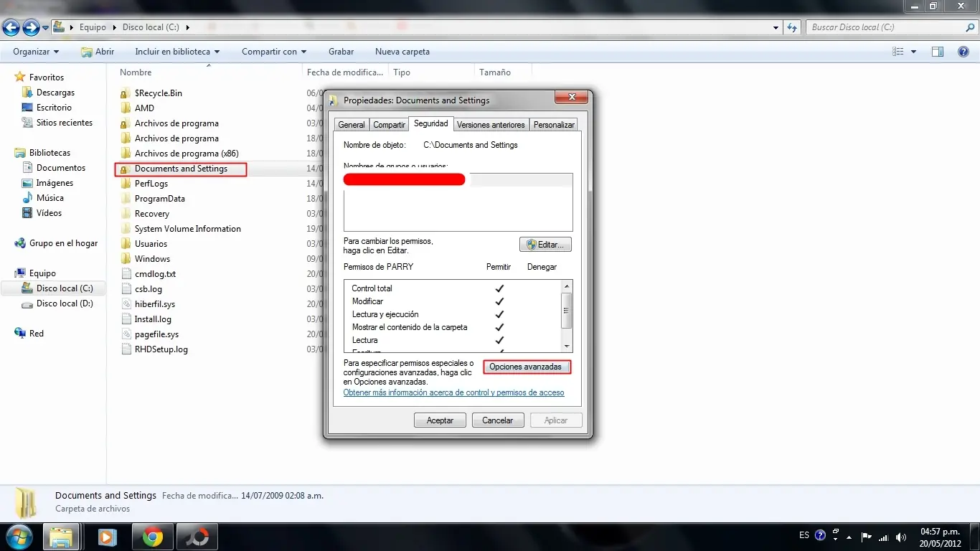Click the Opciones avanzadas button
This screenshot has height=551, width=980.
[525, 367]
